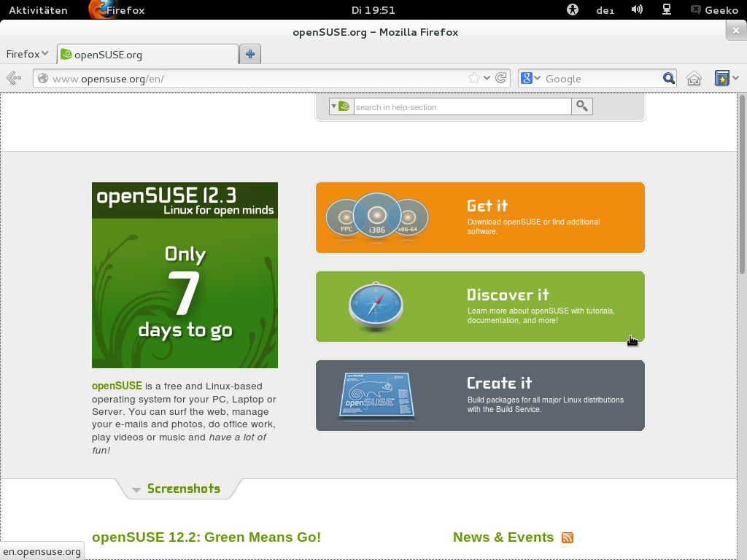Click the News & Events heading

[503, 537]
